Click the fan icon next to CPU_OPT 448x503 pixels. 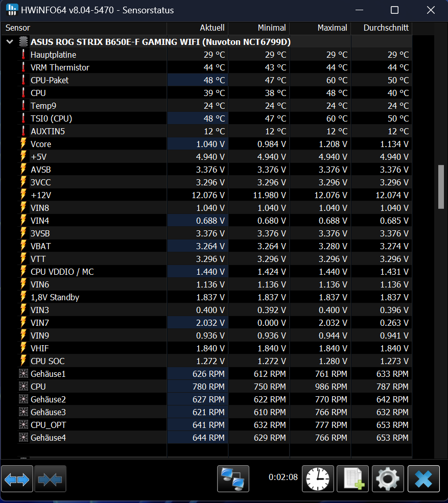click(23, 425)
